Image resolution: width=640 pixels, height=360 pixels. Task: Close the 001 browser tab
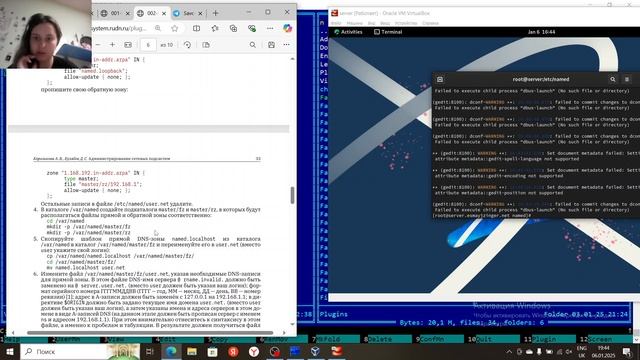pyautogui.click(x=127, y=13)
